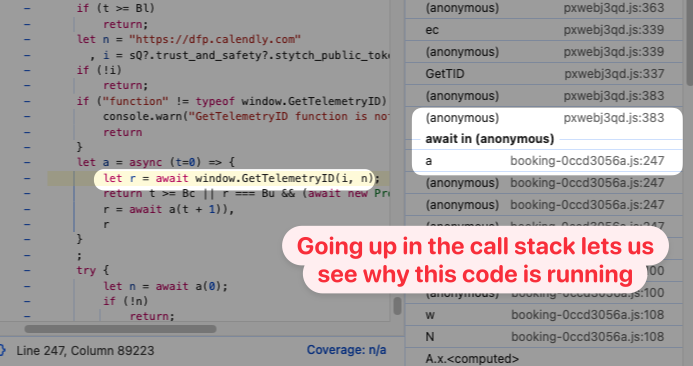Click the 'let a = async (t=0) =>' line
693x366 pixels.
coord(156,162)
